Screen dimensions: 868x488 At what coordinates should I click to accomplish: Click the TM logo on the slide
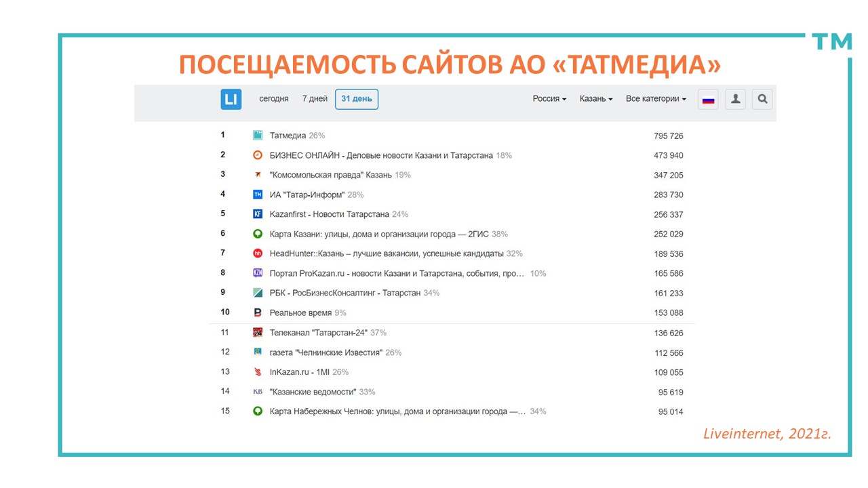[832, 42]
